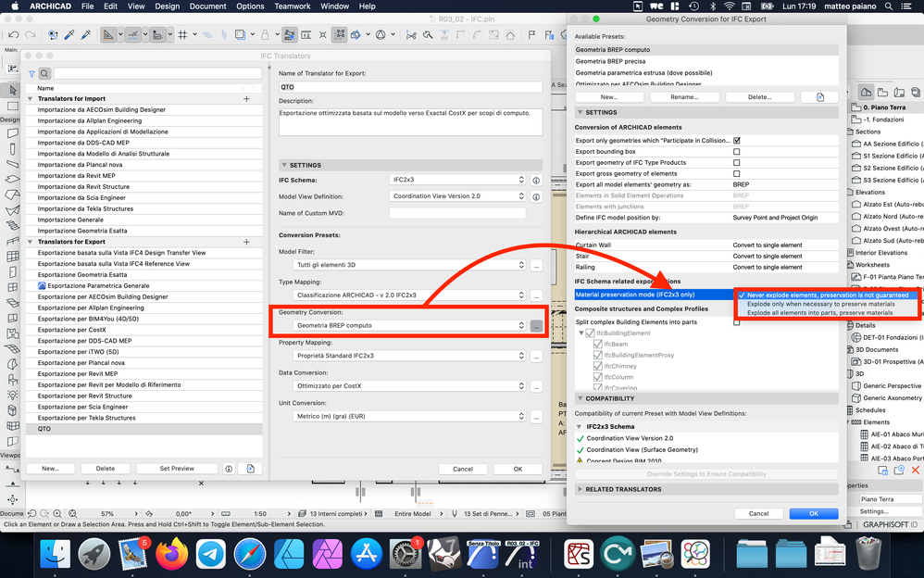Select the Arrow tool in the toolbox
The image size is (924, 578).
pyautogui.click(x=12, y=90)
